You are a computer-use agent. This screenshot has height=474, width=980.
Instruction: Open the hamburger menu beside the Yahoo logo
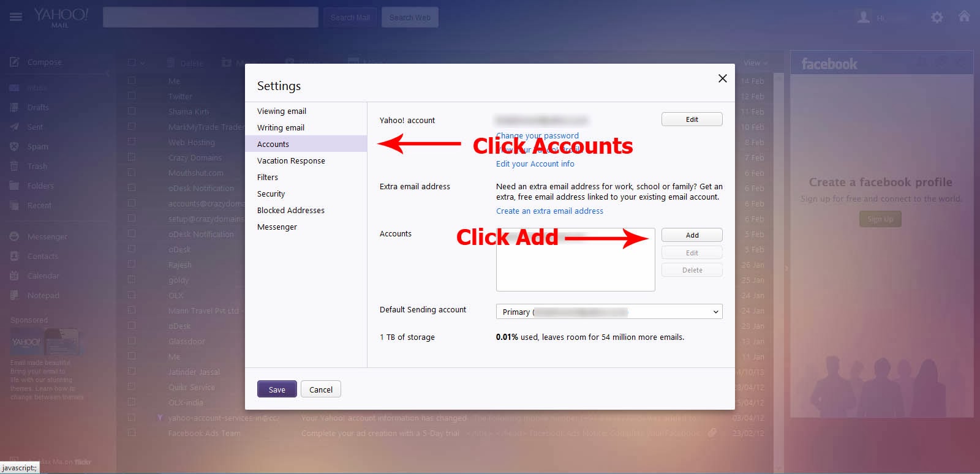point(16,17)
